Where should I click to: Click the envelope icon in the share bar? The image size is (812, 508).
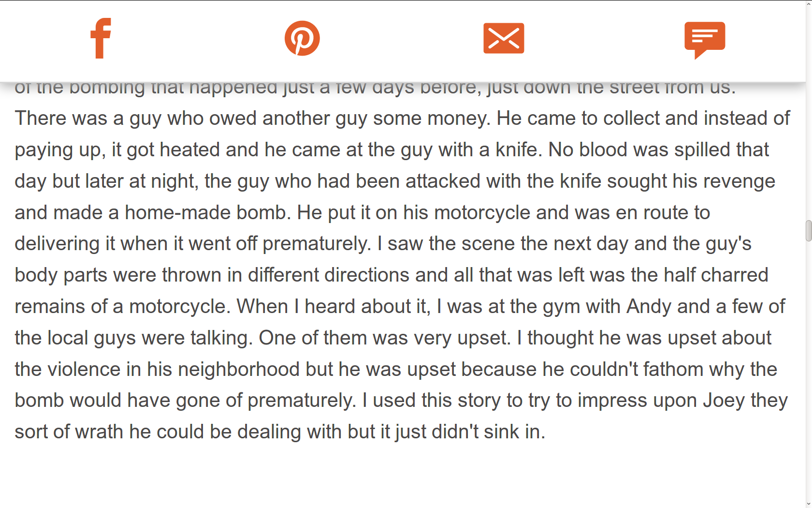pos(504,38)
